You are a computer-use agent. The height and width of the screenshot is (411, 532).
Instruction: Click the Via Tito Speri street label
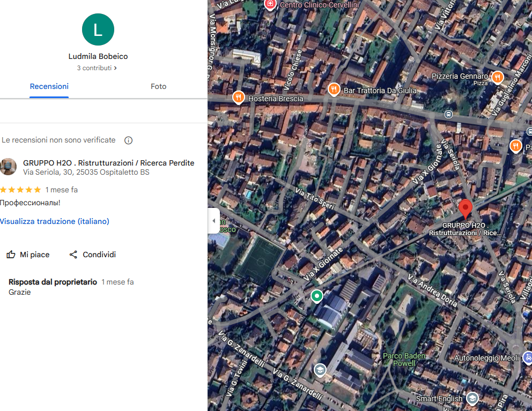point(315,198)
